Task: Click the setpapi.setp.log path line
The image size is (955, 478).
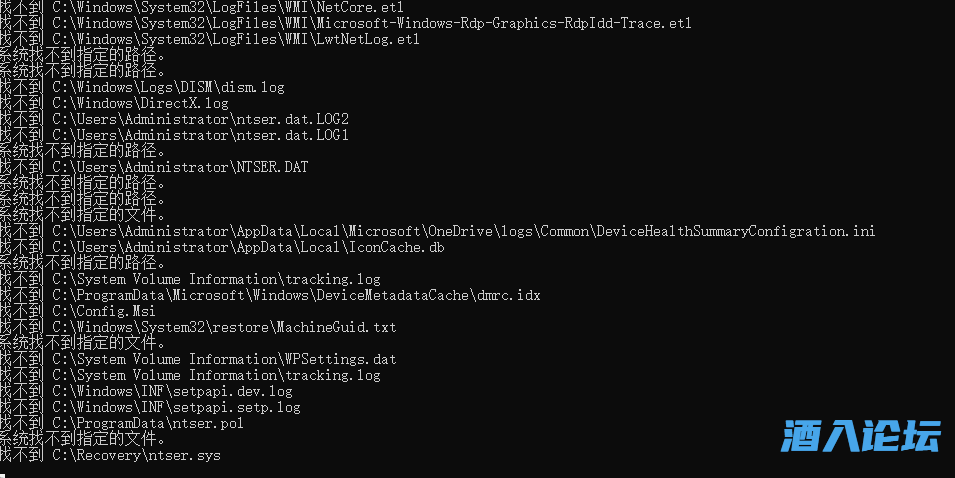Action: point(149,407)
